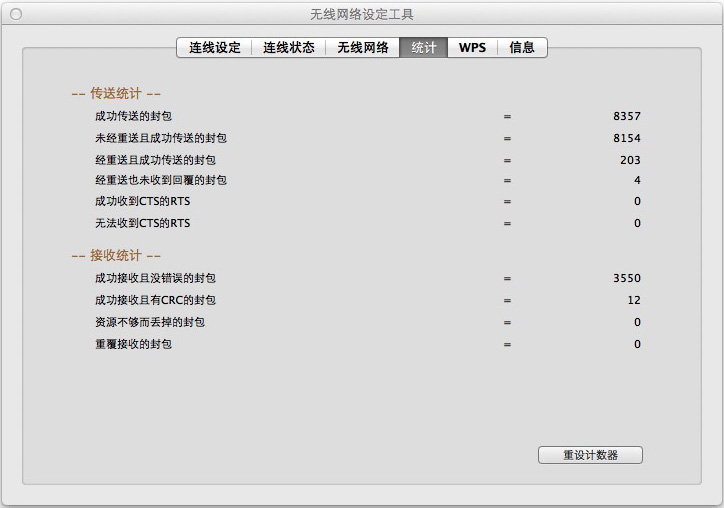Click the value 203
This screenshot has width=724, height=508.
tap(630, 160)
